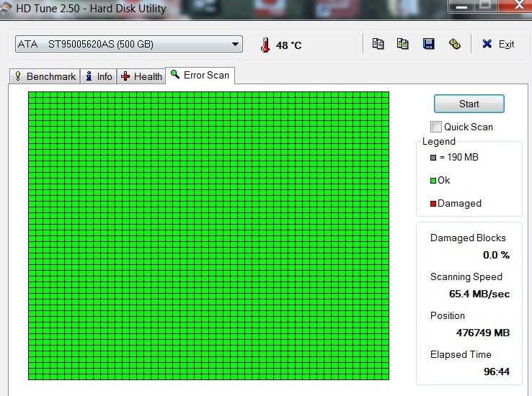Click the 48 °C temperature readout

tap(288, 45)
